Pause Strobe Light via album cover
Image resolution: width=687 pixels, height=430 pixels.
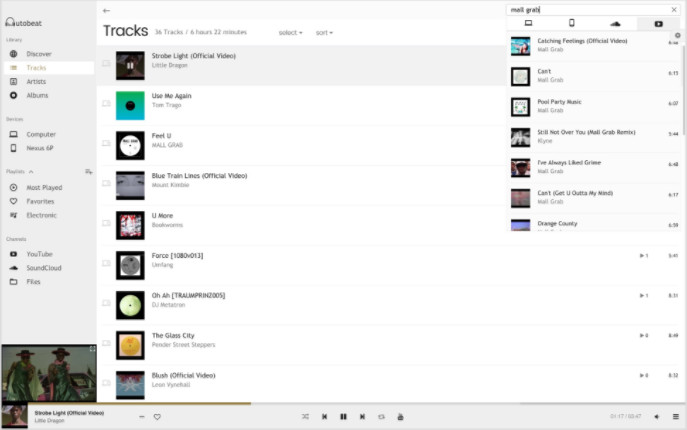pos(130,66)
